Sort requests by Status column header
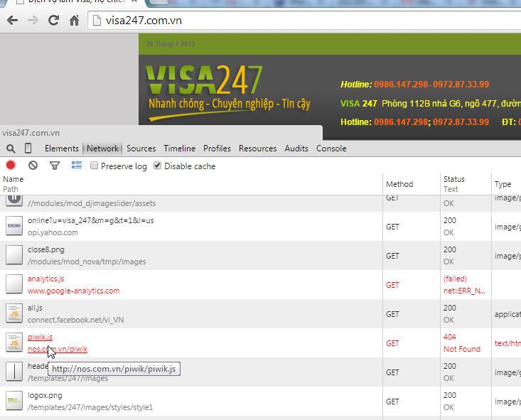Image resolution: width=521 pixels, height=420 pixels. (453, 180)
